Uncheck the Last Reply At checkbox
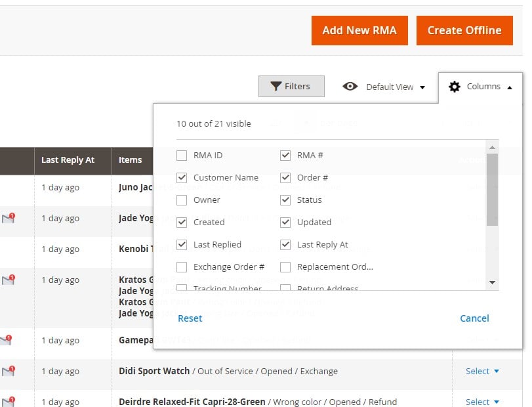The height and width of the screenshot is (407, 532). point(285,245)
